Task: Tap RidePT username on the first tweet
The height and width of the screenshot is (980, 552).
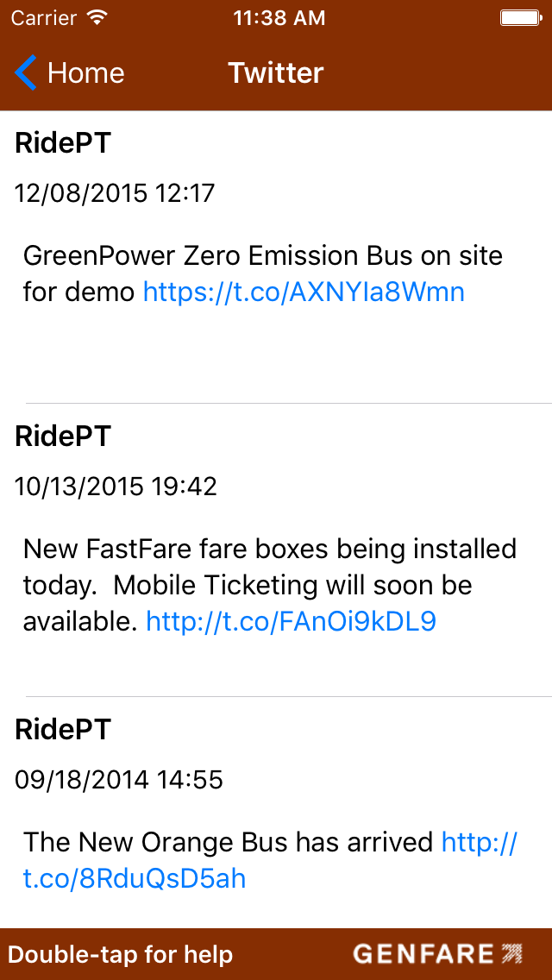Action: (x=62, y=142)
